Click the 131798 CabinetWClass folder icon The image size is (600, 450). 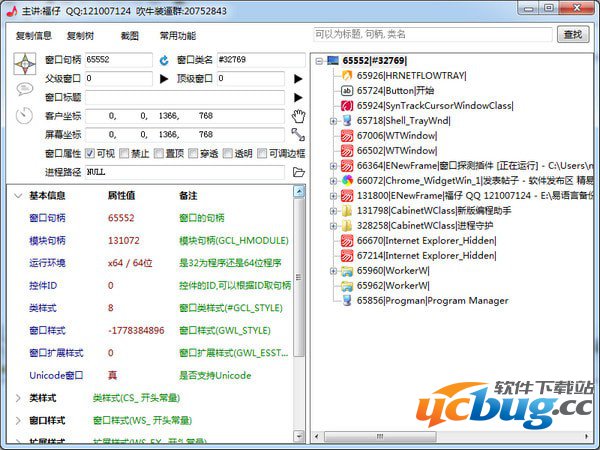pos(347,210)
